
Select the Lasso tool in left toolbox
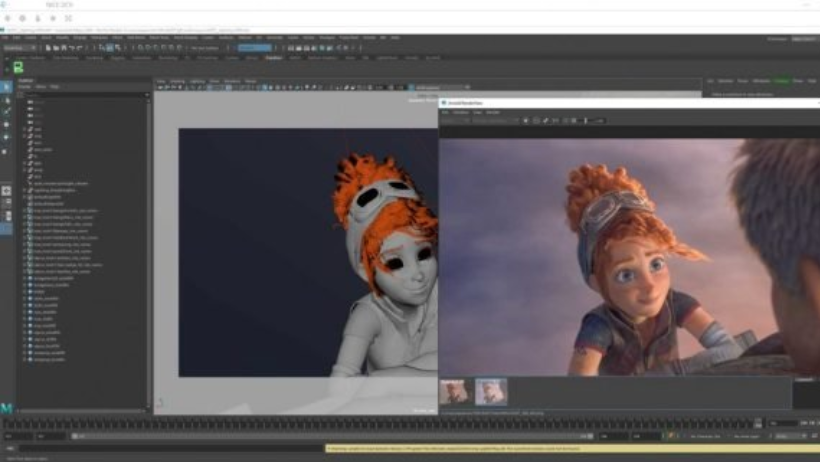[6, 99]
